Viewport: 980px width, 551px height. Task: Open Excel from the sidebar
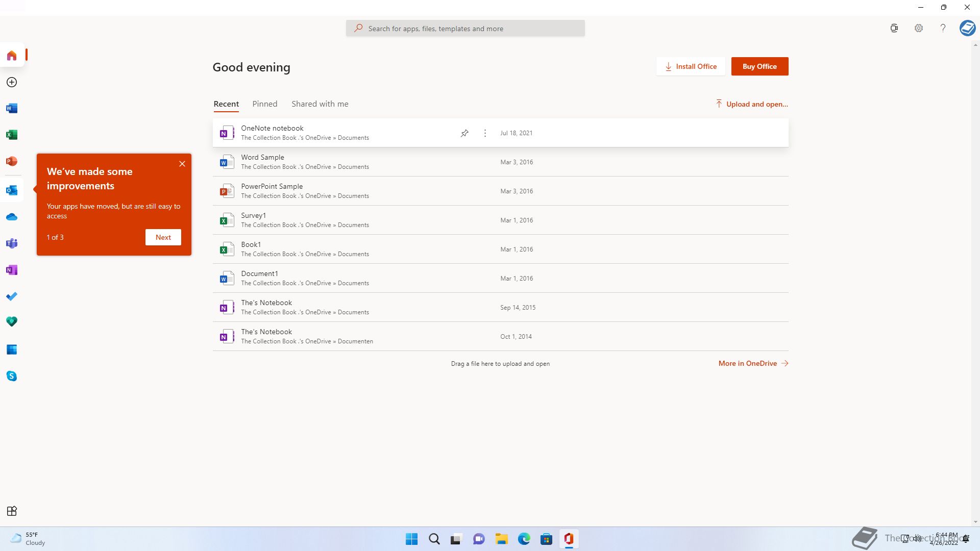[12, 135]
